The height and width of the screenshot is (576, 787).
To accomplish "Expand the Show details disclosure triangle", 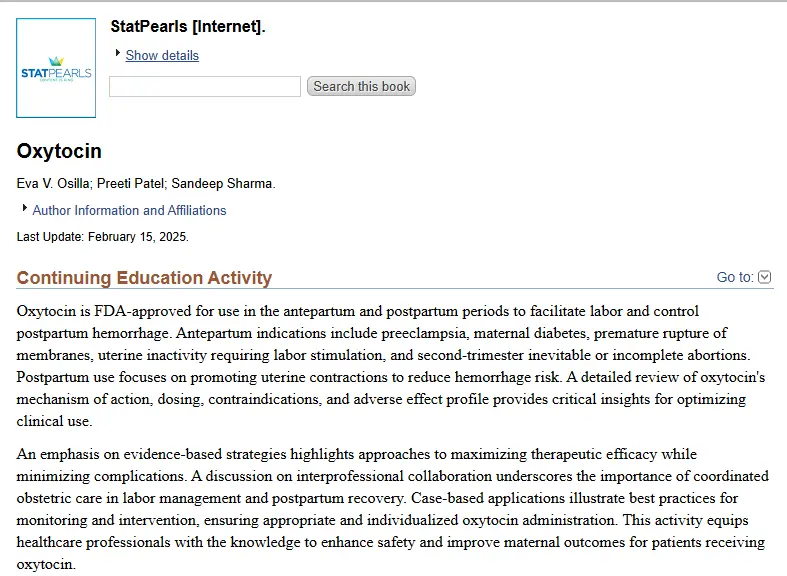I will (x=117, y=53).
